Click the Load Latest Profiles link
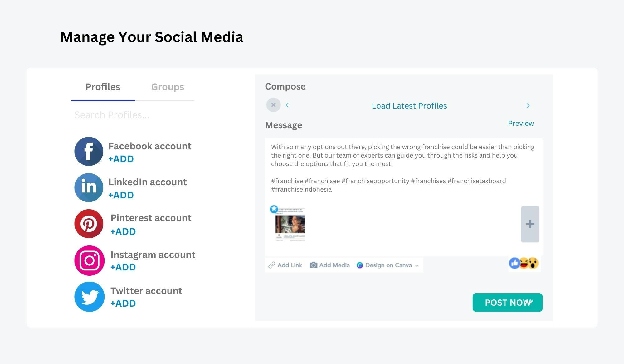The width and height of the screenshot is (624, 364). pos(409,105)
